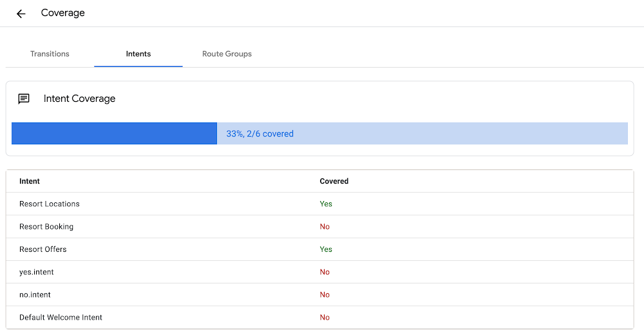Select the Resort Locations intent row
Screen dimensions: 644x335
point(319,204)
